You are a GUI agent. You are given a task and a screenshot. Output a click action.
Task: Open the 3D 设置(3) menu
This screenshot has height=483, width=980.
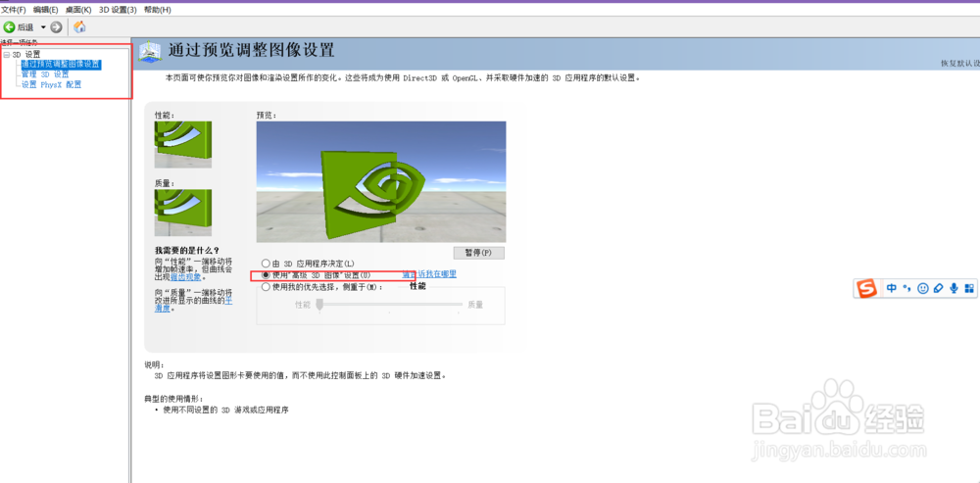point(118,10)
